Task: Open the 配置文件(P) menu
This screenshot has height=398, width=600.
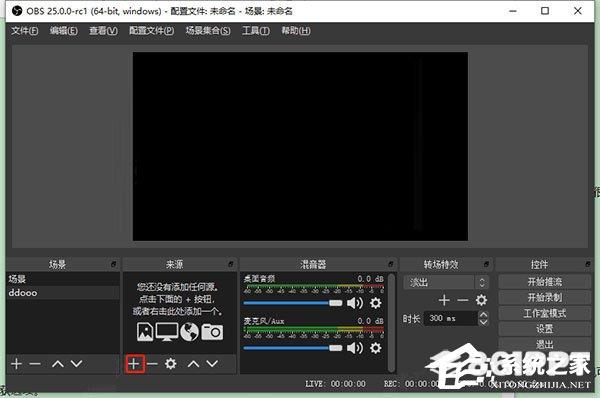Action: [x=152, y=31]
